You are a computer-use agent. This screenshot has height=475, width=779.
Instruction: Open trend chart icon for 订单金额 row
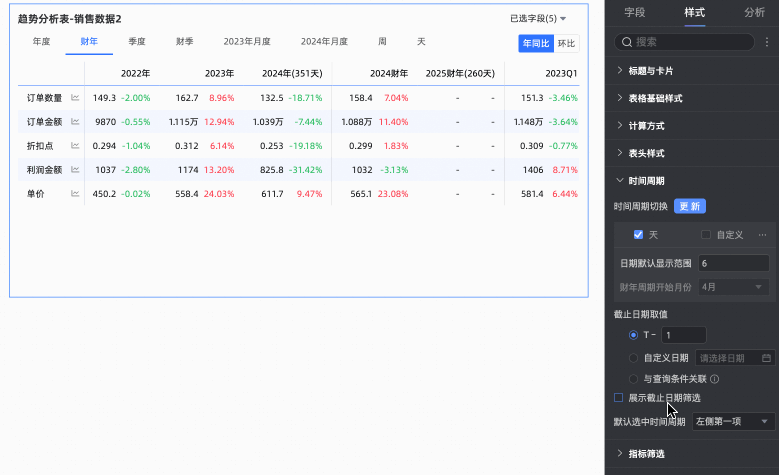coord(75,122)
